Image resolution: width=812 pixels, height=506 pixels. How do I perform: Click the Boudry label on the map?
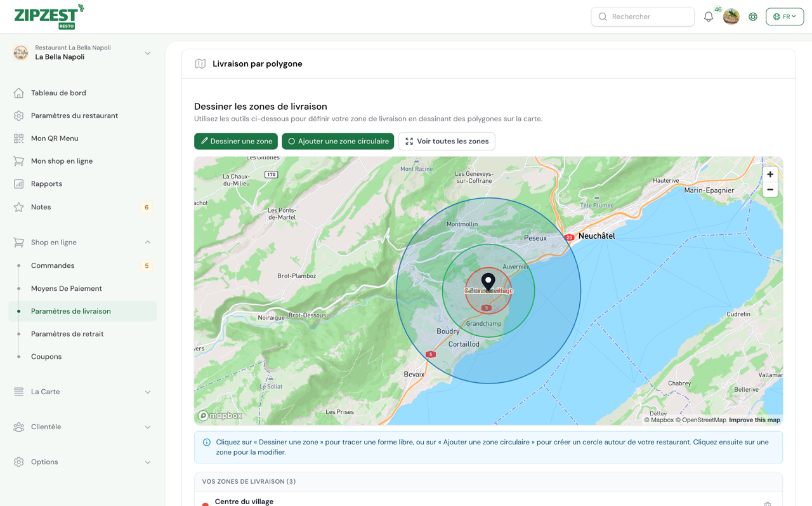click(x=448, y=331)
